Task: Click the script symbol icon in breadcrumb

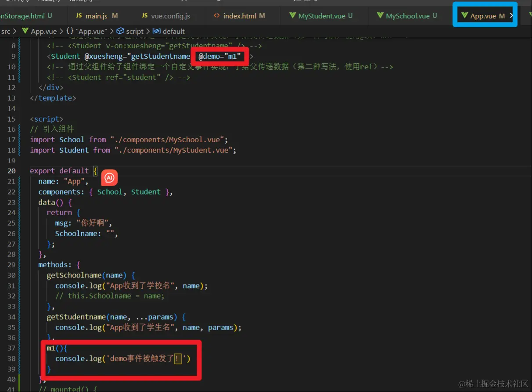Action: tap(121, 31)
